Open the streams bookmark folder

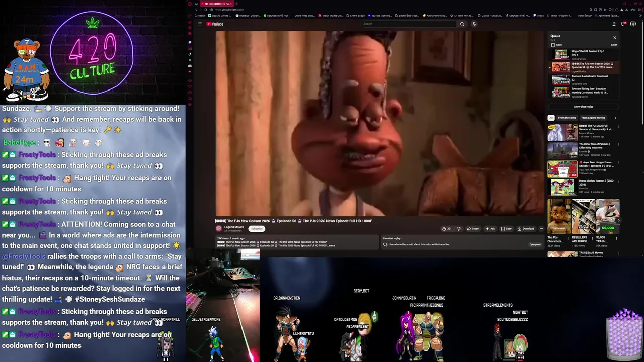point(200,16)
